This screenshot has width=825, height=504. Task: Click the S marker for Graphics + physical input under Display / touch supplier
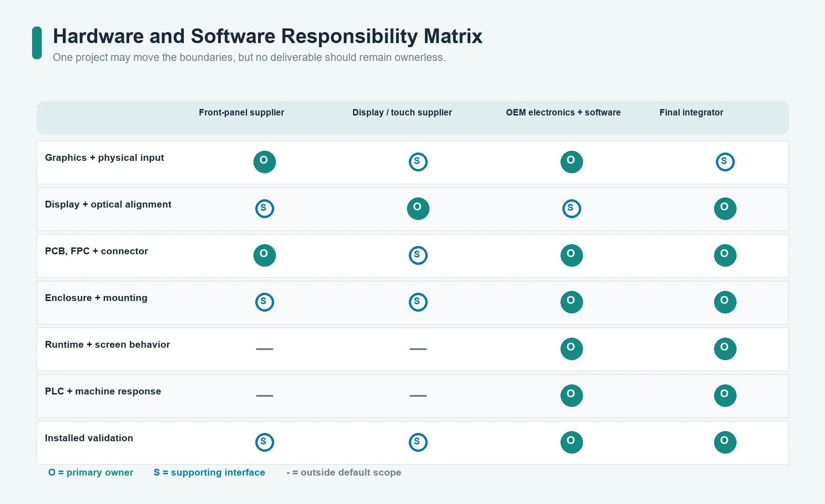point(418,162)
